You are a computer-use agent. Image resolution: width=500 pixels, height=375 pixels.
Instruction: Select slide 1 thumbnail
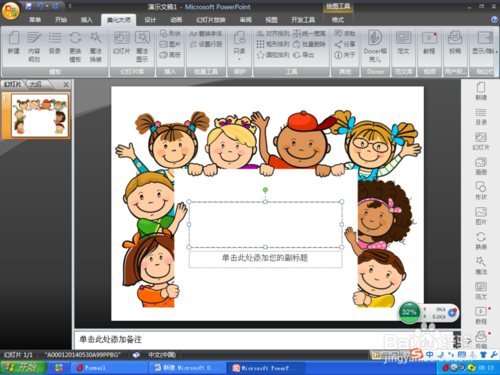pyautogui.click(x=40, y=115)
